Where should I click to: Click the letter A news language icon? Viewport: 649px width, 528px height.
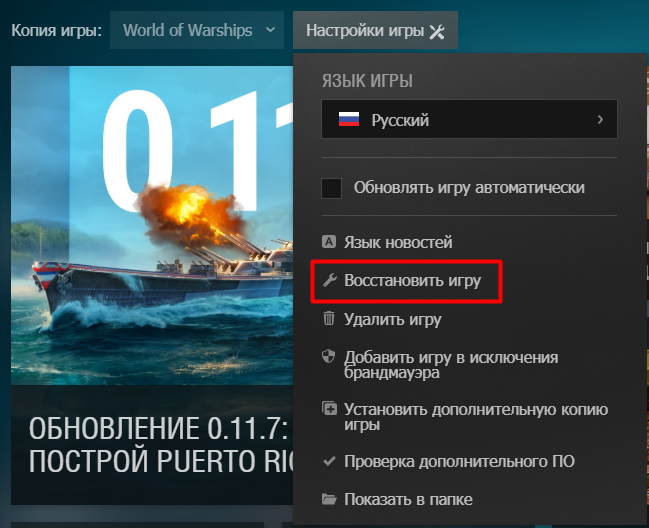click(x=329, y=242)
